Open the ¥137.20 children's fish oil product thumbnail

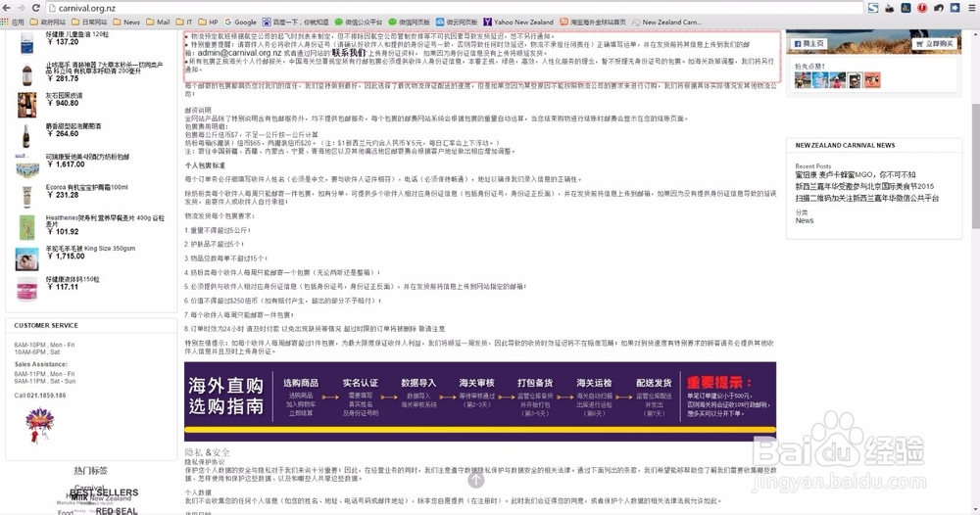click(26, 44)
